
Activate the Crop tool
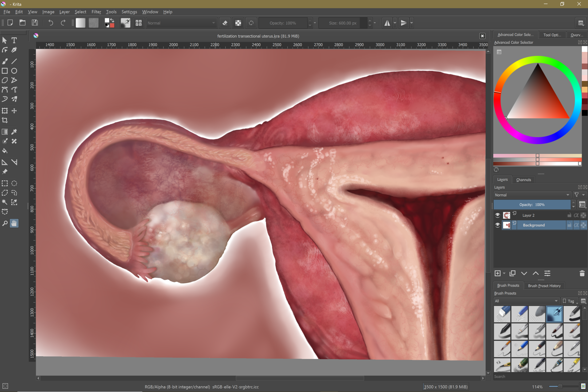tap(4, 120)
